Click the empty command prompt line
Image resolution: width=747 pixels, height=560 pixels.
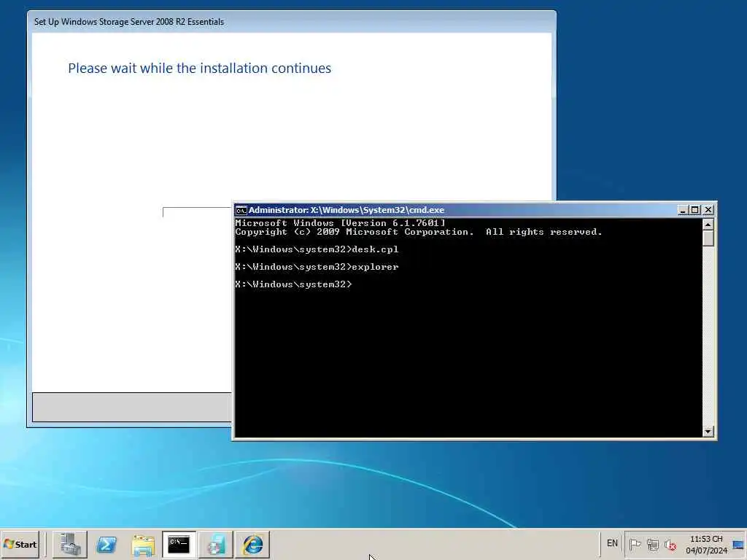(293, 284)
